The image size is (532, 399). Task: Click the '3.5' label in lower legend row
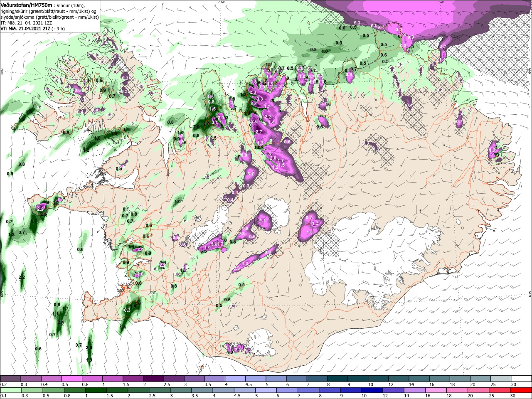pyautogui.click(x=195, y=396)
